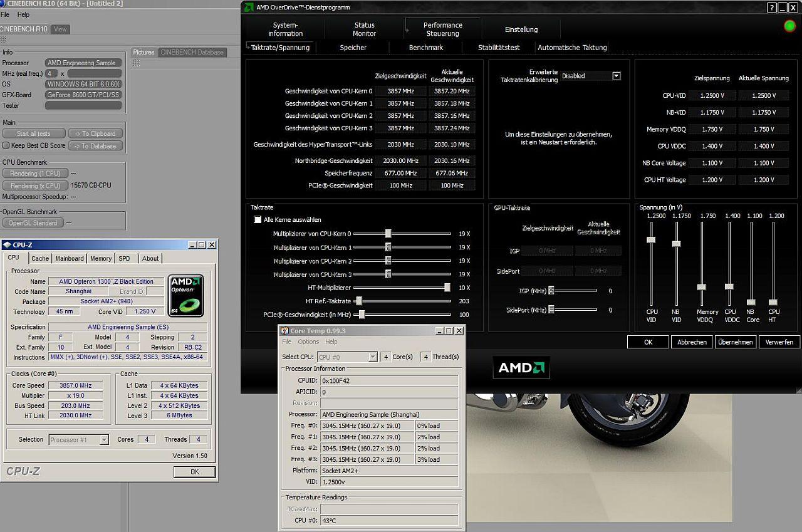
Task: Click the AMD logo in OverDrive title bar
Action: point(249,8)
